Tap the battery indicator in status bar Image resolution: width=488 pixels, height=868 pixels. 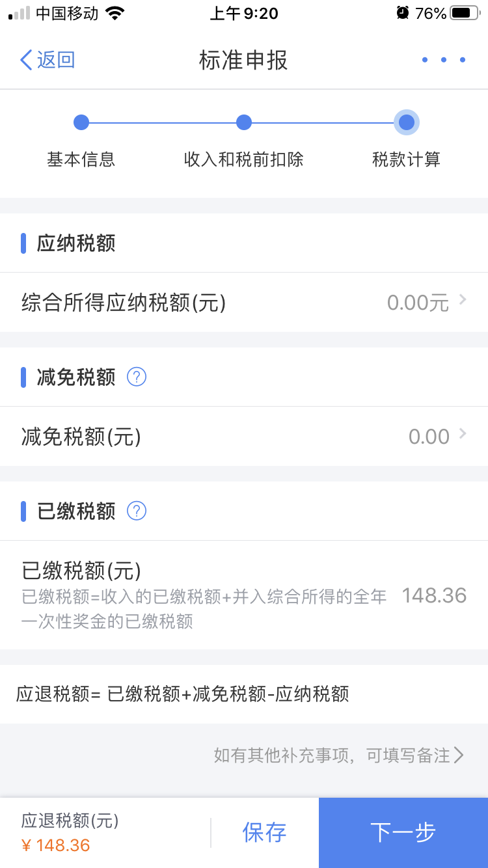tap(465, 13)
